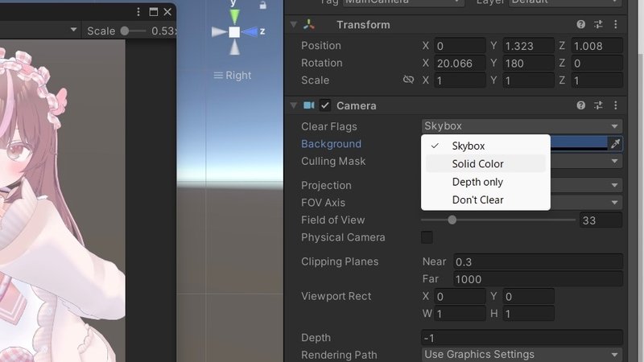The image size is (644, 362).
Task: Toggle scene gizmo lock icon
Action: 263,5
